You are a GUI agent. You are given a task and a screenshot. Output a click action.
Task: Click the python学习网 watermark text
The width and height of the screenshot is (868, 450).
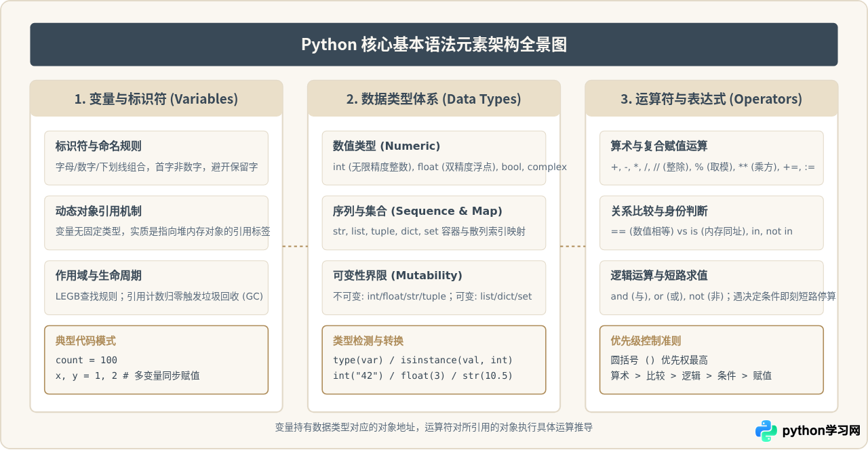pyautogui.click(x=821, y=431)
